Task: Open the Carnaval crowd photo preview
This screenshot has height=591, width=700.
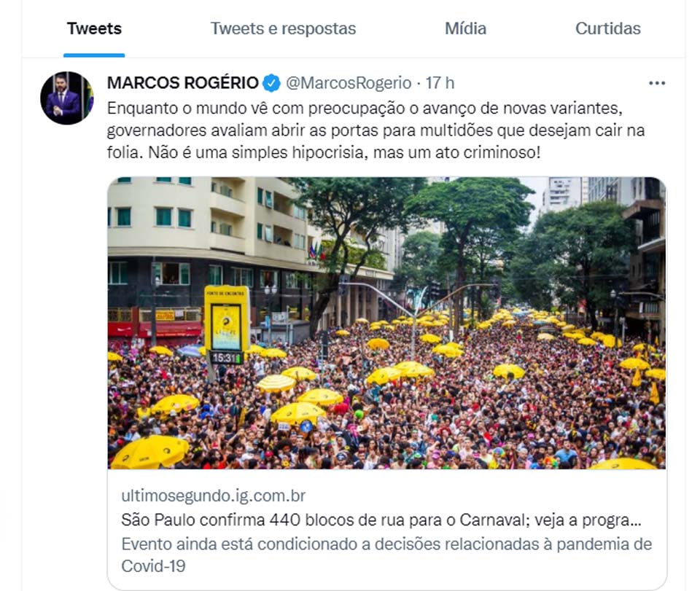Action: coord(387,323)
